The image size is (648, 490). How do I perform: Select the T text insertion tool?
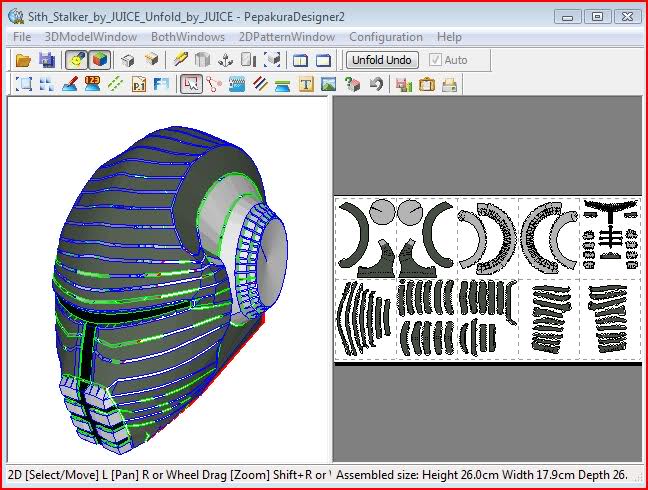point(306,84)
